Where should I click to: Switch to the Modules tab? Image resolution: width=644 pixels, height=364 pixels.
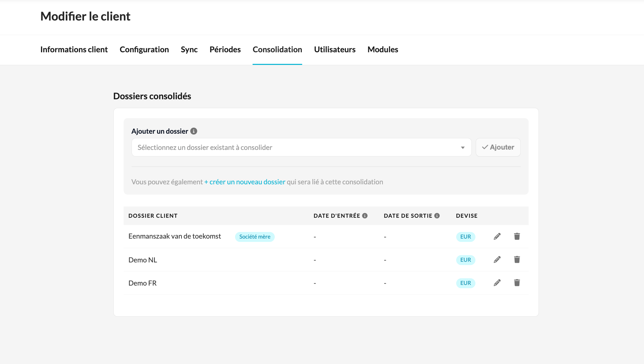click(x=383, y=50)
